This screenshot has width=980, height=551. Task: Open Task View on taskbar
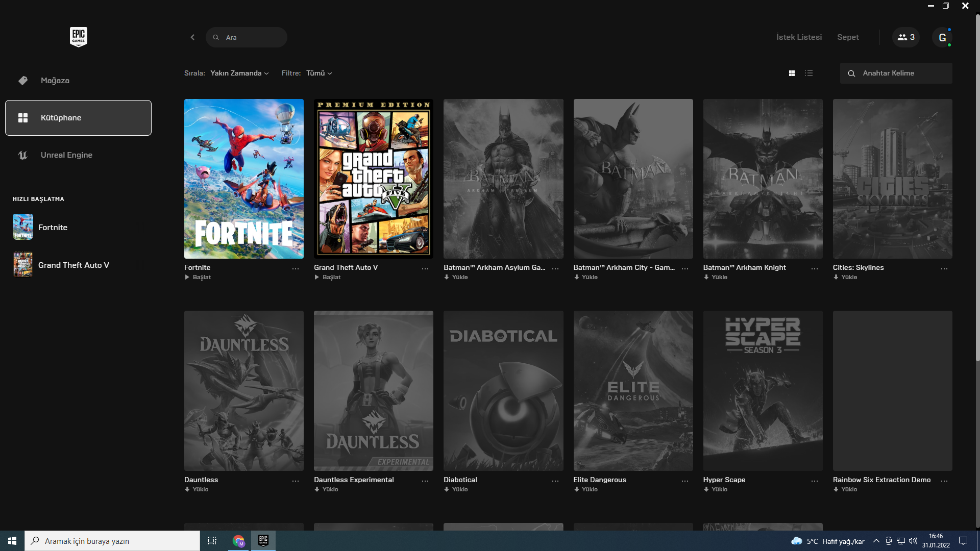pos(212,541)
